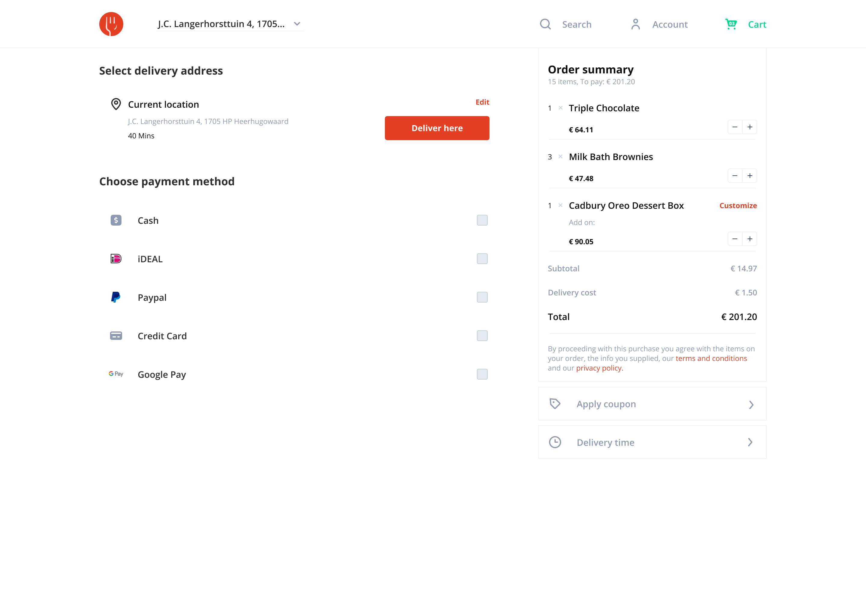866x616 pixels.
Task: Click the coupon tag icon
Action: 555,404
